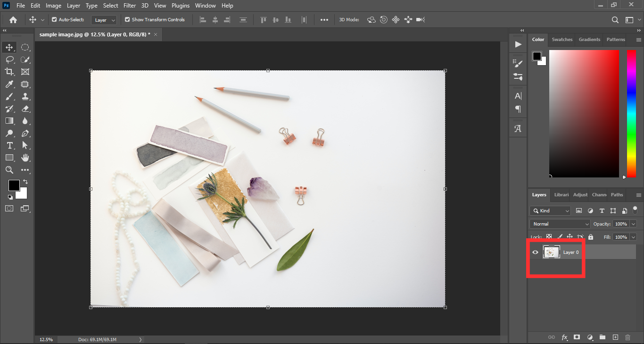Open the Auto-Select Layer dropdown
This screenshot has height=344, width=644.
coord(104,20)
